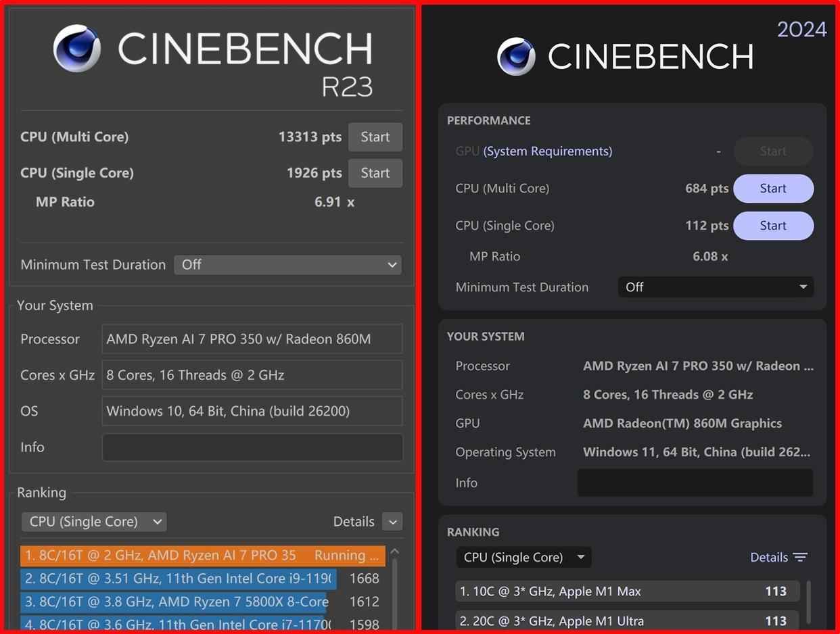Click the 2024 Operating System Windows 11 value
Screen dimensions: 840x634
pyautogui.click(x=697, y=453)
